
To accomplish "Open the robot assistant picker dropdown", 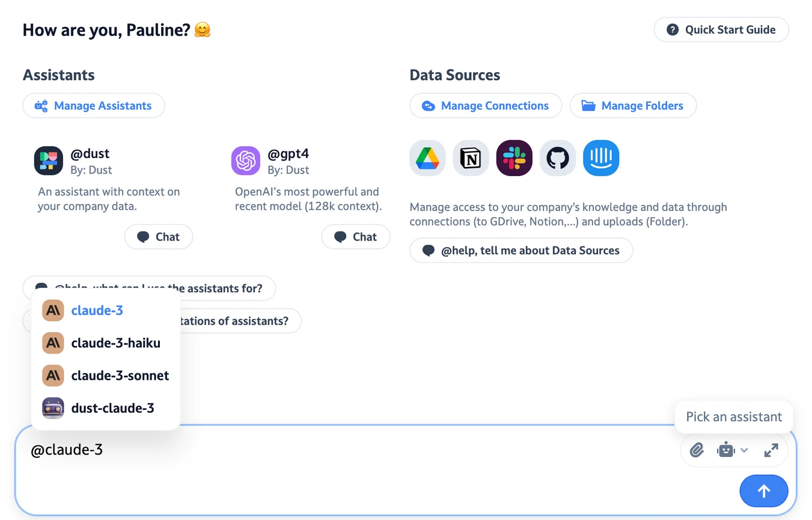I will point(732,450).
